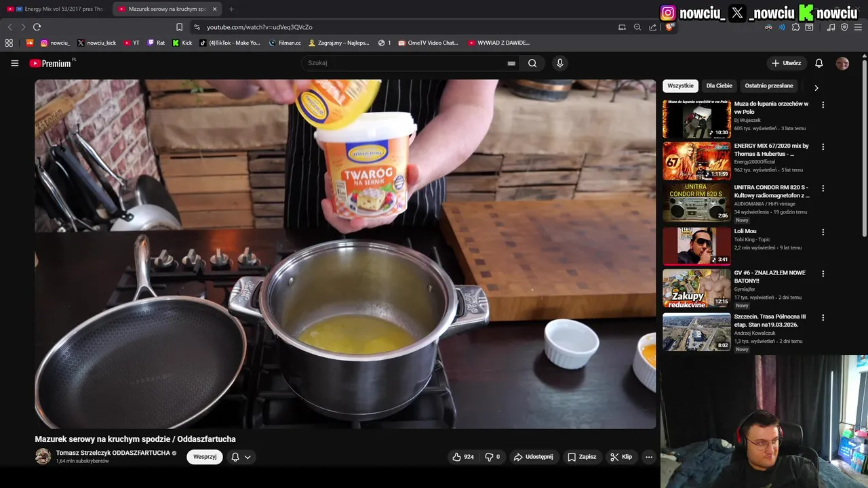Click the share page icon in address bar
Screen dimensions: 868x488
(x=652, y=27)
